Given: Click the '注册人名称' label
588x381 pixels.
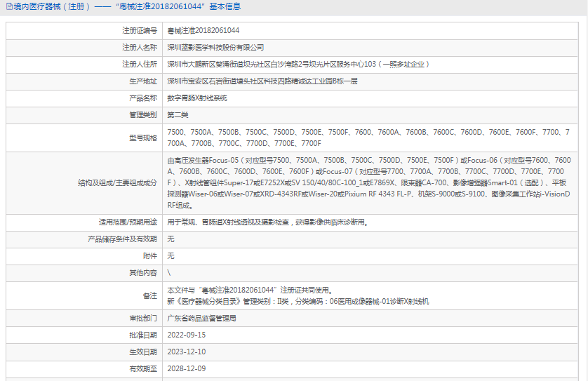Looking at the screenshot, I should (x=140, y=48).
